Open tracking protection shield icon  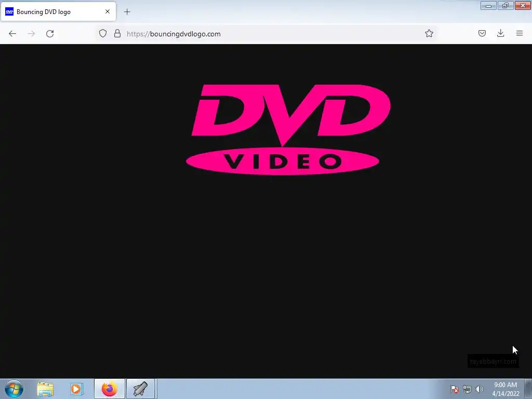[x=103, y=34]
